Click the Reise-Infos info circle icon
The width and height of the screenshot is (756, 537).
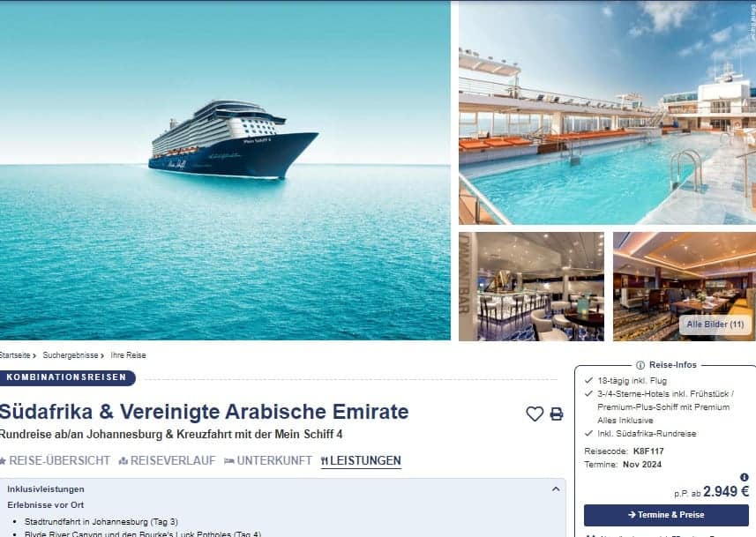640,365
